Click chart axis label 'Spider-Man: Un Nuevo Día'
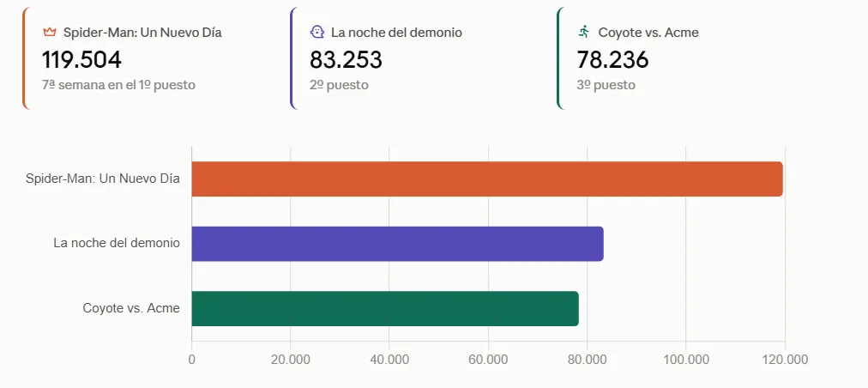 tap(103, 179)
